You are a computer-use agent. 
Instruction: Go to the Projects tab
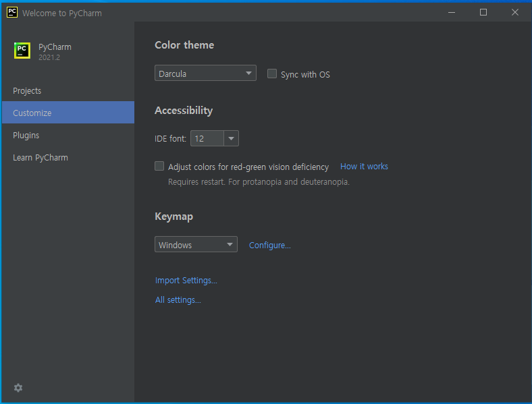(68, 91)
